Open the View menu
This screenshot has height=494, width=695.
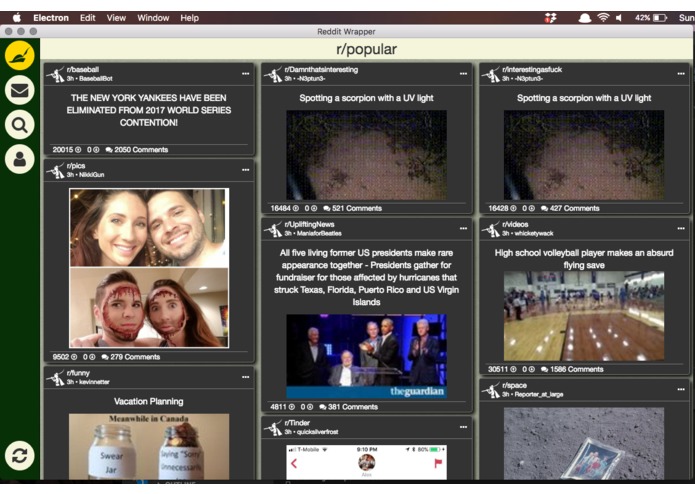[x=116, y=18]
